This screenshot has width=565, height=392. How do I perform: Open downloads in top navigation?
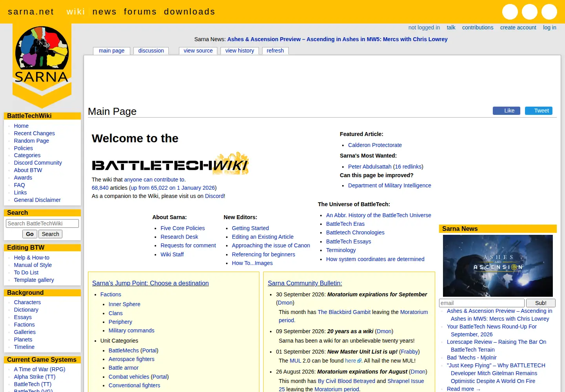(190, 12)
